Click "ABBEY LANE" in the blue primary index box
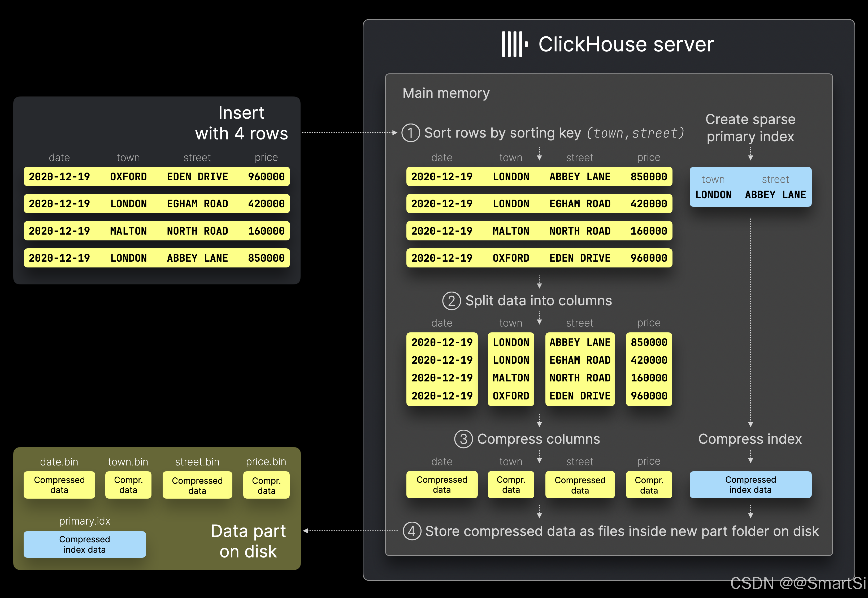 (775, 195)
